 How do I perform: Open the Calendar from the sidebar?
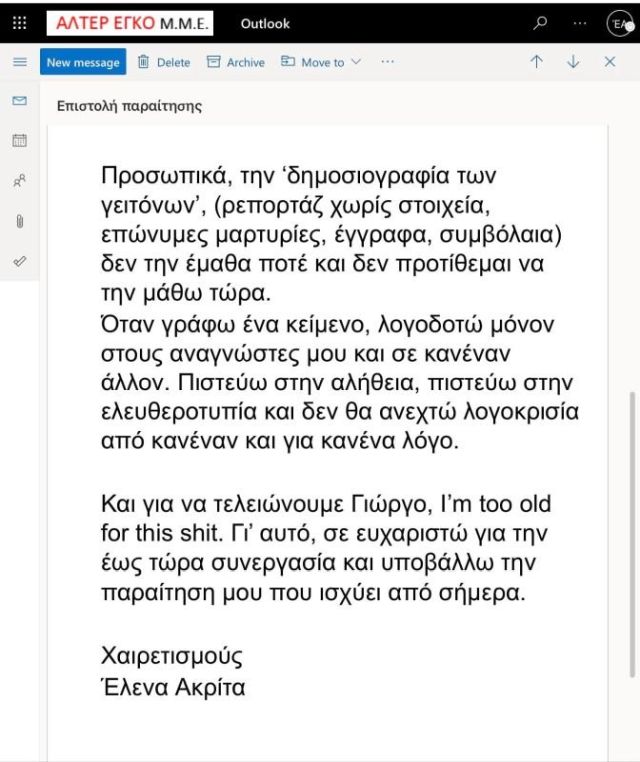click(19, 141)
